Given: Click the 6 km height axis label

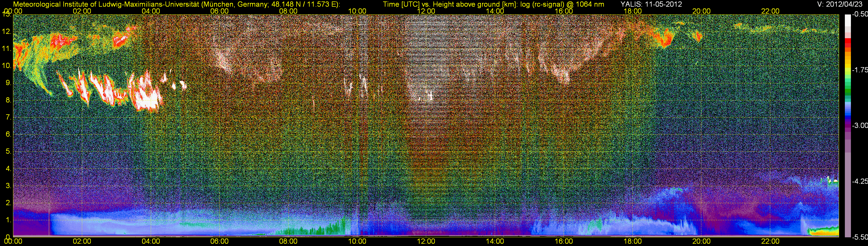Looking at the screenshot, I should [8, 135].
